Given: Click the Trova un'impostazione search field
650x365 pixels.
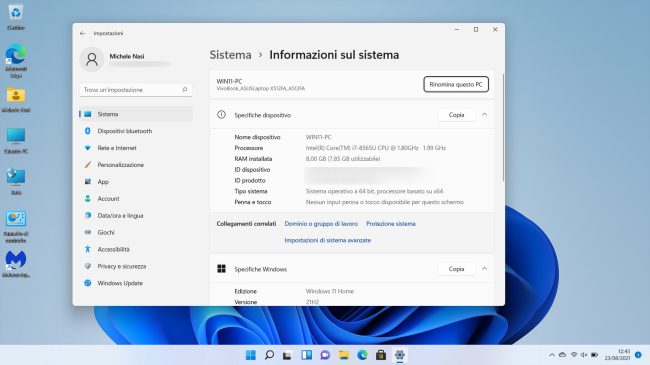Looking at the screenshot, I should pyautogui.click(x=136, y=90).
